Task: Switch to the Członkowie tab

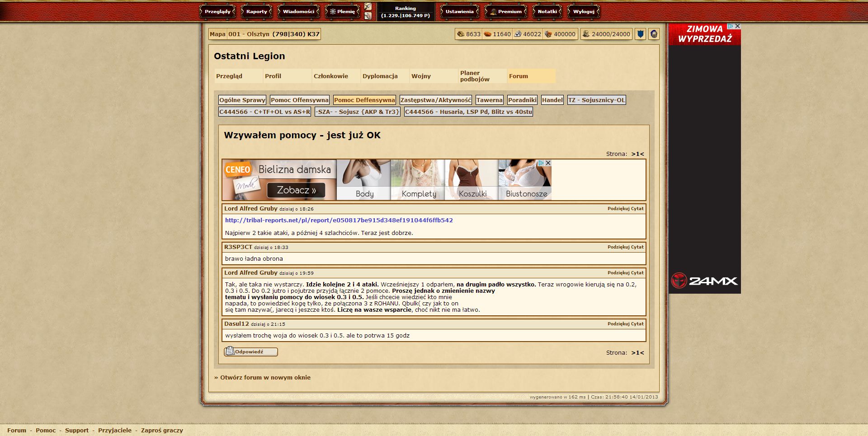Action: (x=330, y=76)
